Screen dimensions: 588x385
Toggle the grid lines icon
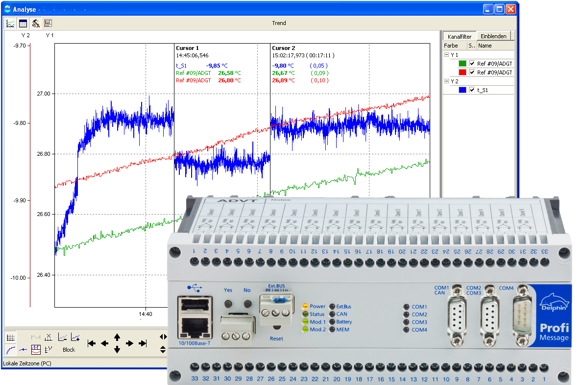[x=11, y=337]
